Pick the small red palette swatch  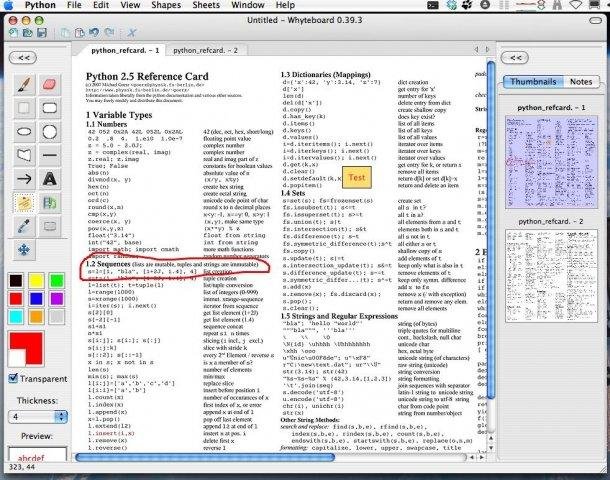(x=16, y=298)
